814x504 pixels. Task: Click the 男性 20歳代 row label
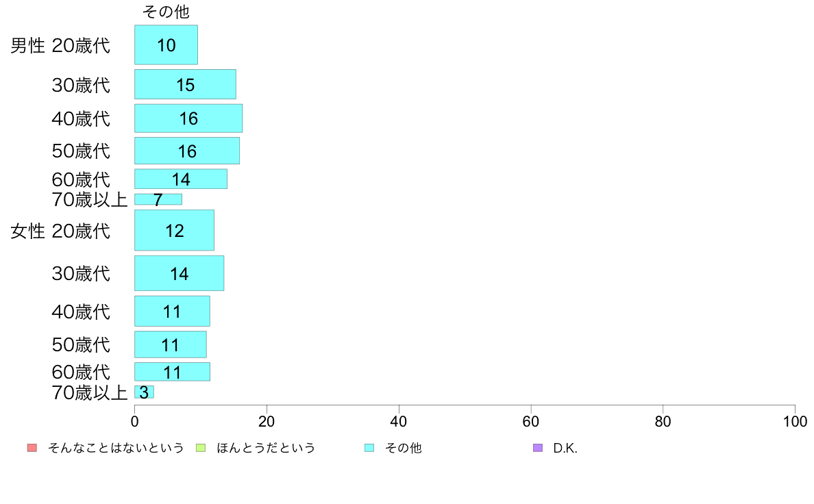(x=60, y=46)
